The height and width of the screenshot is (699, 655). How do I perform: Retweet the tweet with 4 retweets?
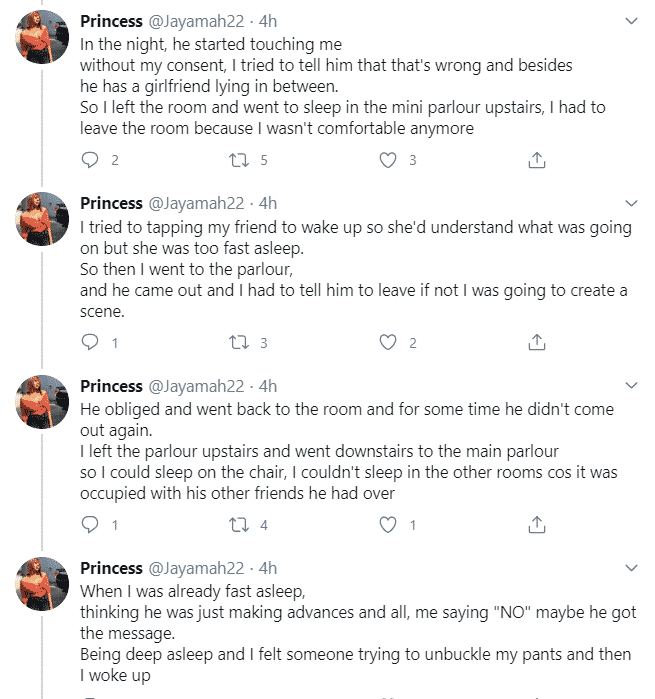[x=239, y=524]
